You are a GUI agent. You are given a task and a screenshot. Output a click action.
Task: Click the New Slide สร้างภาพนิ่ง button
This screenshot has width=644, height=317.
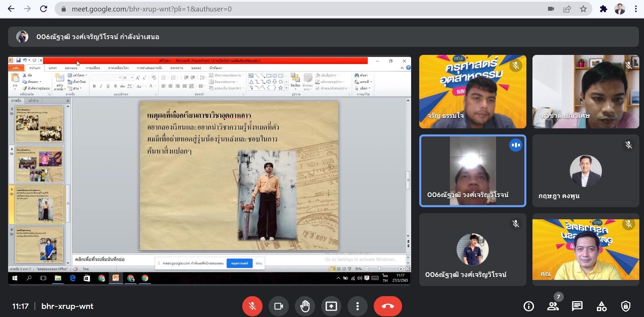click(60, 82)
